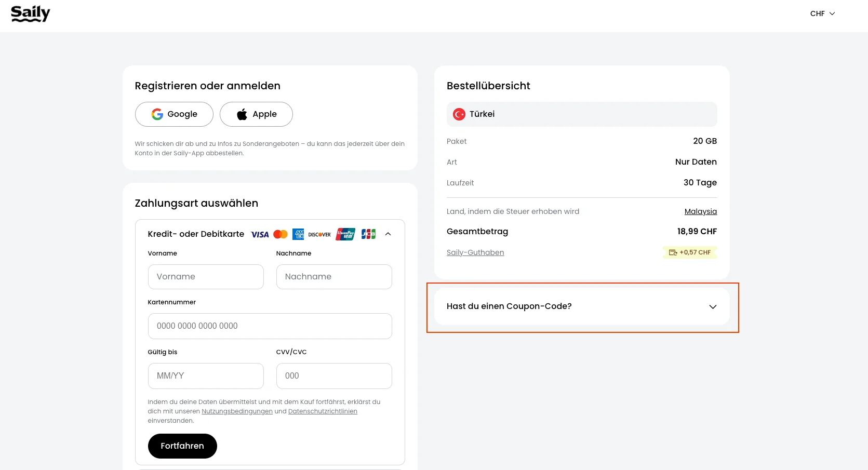Viewport: 868px width, 470px height.
Task: Focus the Vorname input field
Action: pyautogui.click(x=206, y=277)
